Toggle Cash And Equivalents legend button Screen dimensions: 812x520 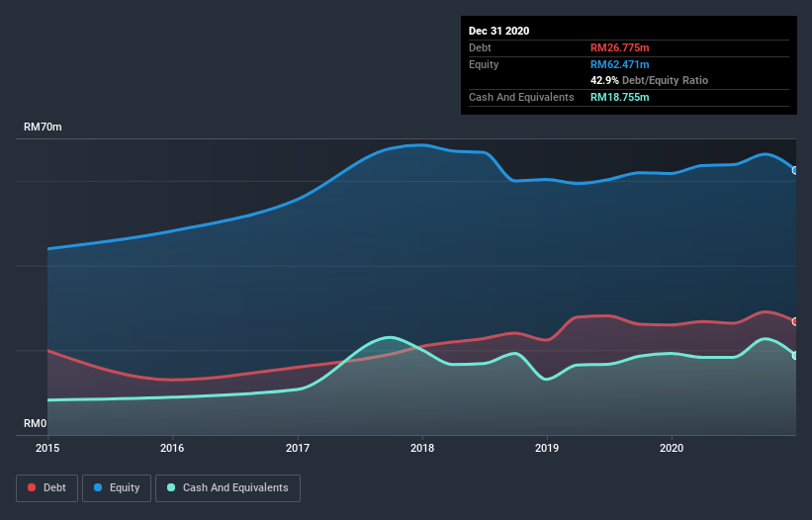227,488
